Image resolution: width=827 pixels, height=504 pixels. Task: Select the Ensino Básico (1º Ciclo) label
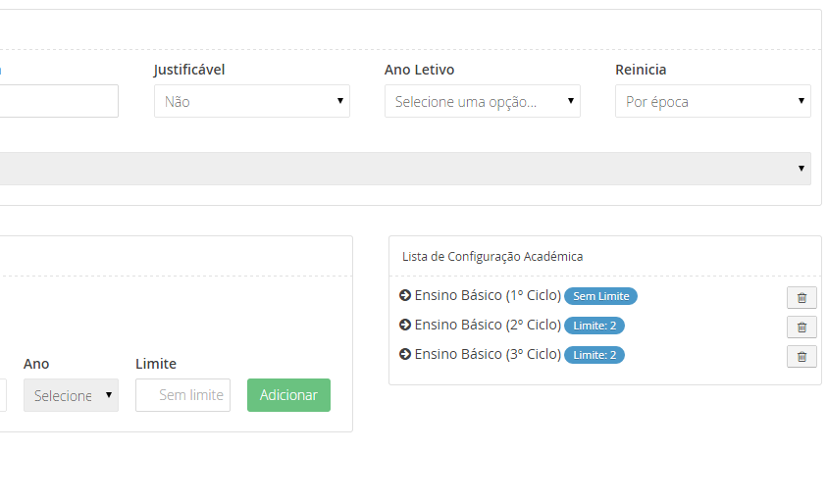point(488,295)
